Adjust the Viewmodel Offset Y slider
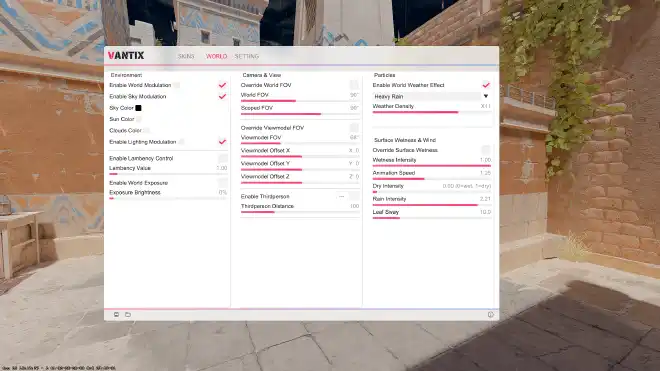 click(300, 170)
